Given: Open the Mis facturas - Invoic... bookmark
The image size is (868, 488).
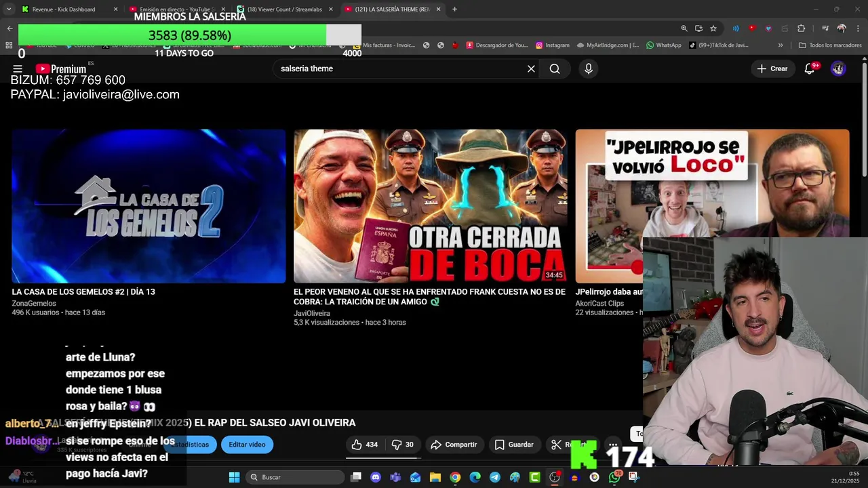Looking at the screenshot, I should (x=384, y=45).
